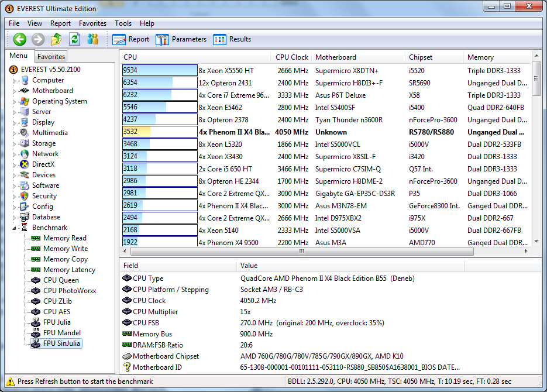Select Security shield icon in tree
This screenshot has width=547, height=392.
tap(25, 196)
